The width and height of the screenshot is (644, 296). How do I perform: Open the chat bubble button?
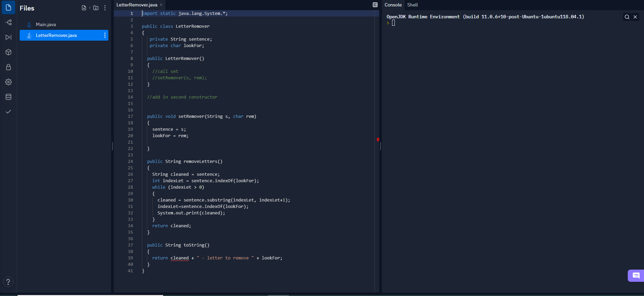point(636,276)
